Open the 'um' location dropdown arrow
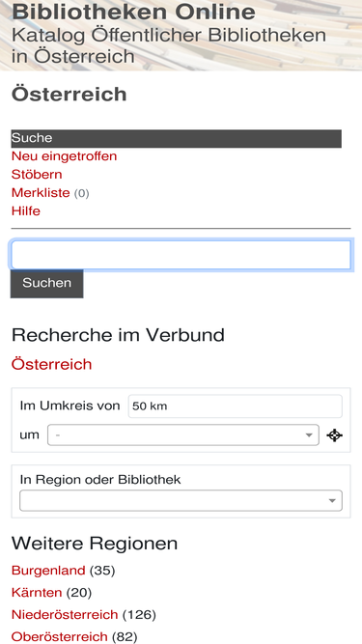362x644 pixels. tap(309, 435)
